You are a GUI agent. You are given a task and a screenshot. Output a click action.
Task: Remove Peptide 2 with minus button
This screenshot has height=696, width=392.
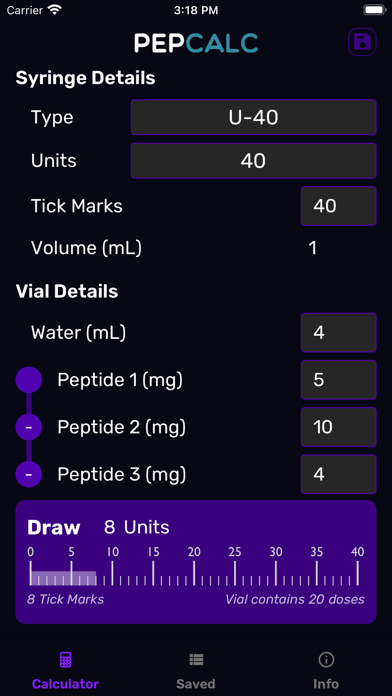29,427
